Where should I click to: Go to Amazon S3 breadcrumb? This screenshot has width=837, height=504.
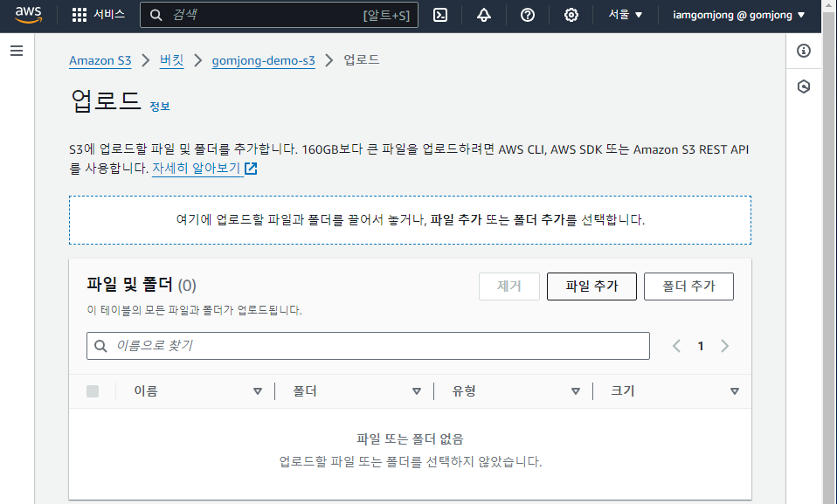coord(100,60)
